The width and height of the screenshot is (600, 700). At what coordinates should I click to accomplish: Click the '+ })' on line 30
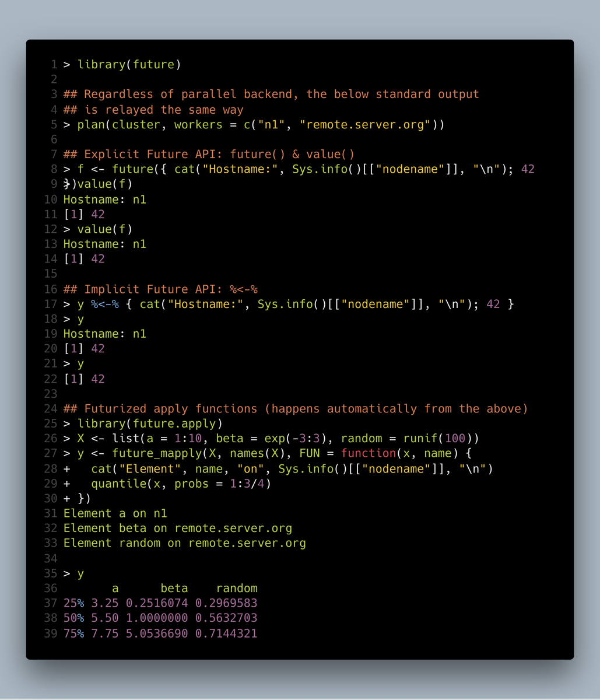[x=77, y=498]
